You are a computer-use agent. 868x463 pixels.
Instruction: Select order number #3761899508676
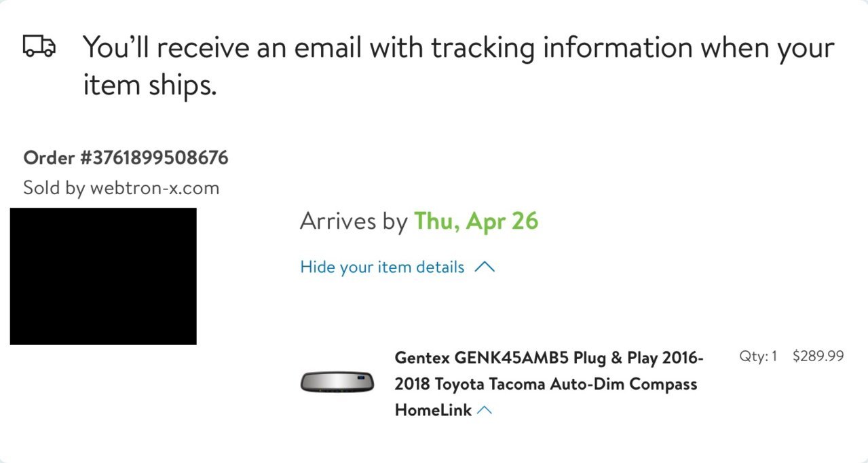154,158
